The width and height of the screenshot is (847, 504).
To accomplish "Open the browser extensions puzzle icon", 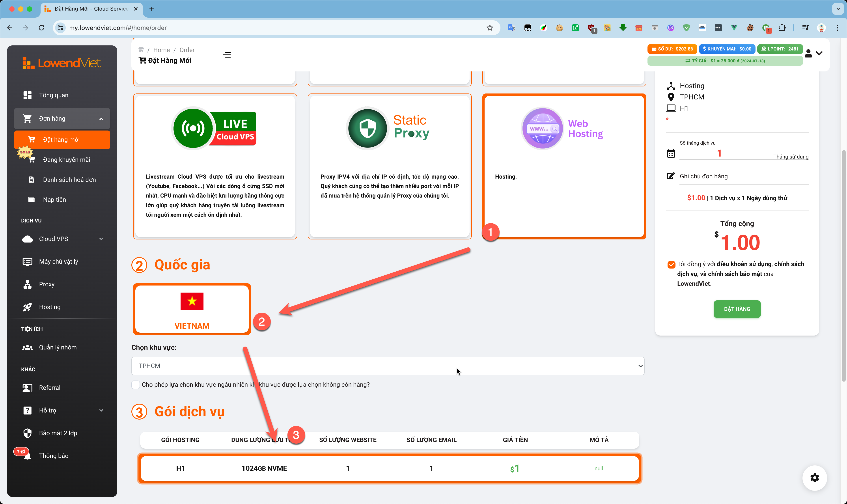I will (782, 28).
